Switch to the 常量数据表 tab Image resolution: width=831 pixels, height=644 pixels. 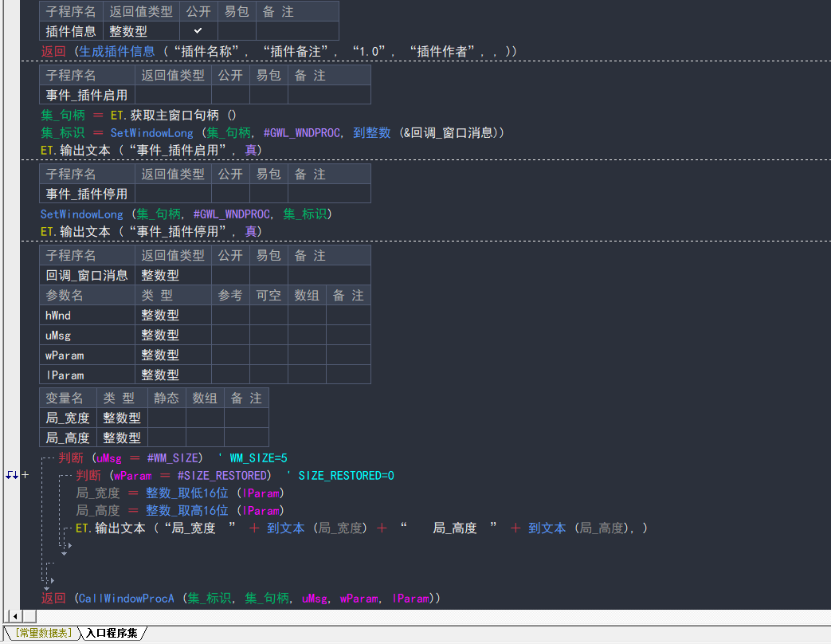(45, 633)
